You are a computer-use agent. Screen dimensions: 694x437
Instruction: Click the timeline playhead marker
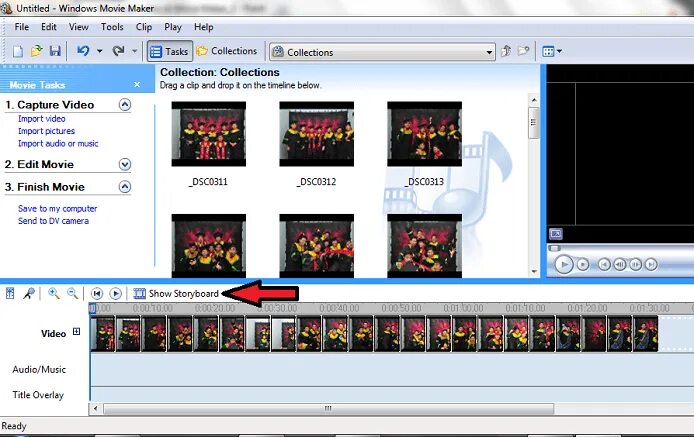[93, 308]
